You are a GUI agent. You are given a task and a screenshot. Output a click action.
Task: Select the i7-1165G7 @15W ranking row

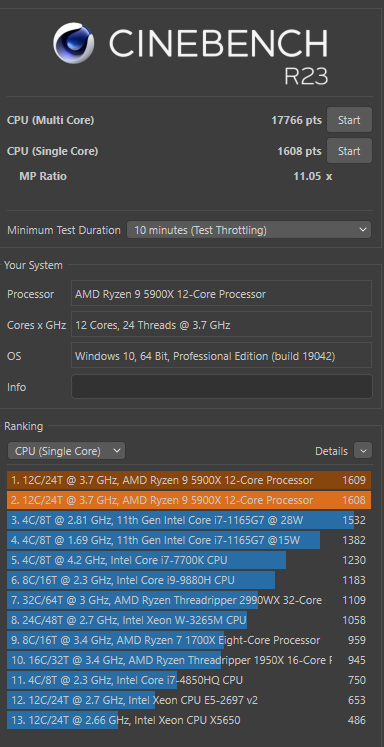click(x=189, y=540)
